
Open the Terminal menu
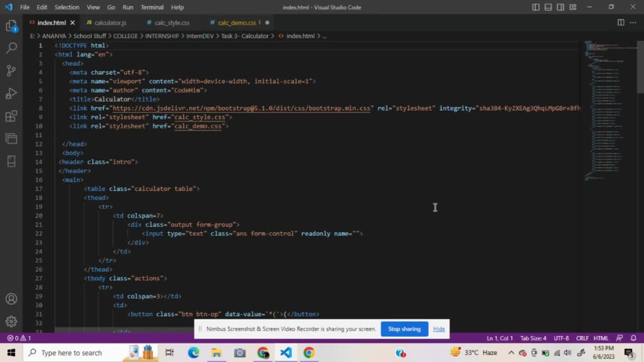tap(152, 7)
